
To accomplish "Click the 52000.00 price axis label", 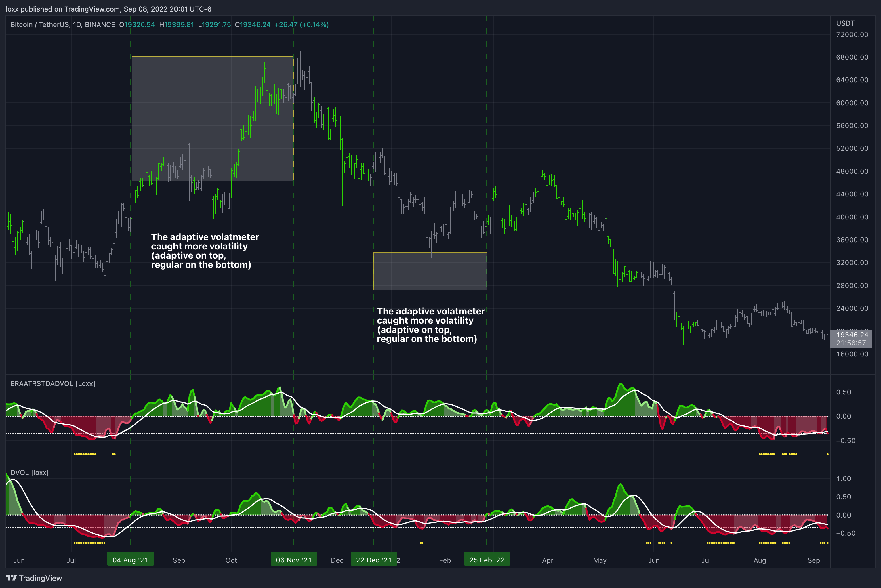I will tap(852, 148).
